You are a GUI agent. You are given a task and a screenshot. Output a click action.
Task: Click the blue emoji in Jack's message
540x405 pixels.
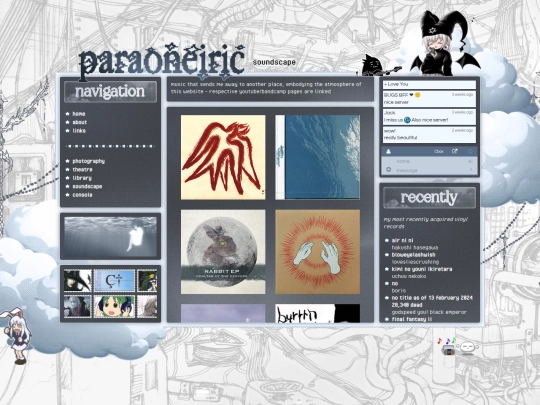407,120
